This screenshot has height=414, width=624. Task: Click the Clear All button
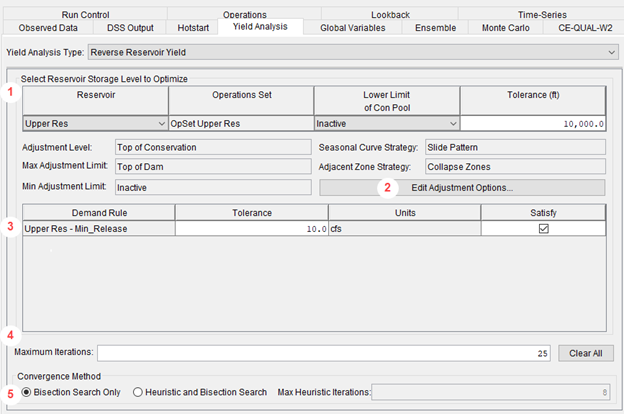point(585,353)
